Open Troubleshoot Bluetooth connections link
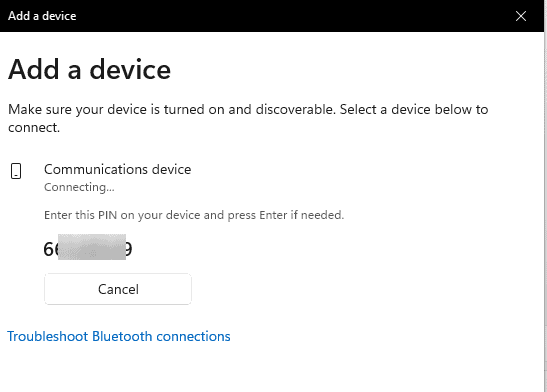 [x=119, y=337]
